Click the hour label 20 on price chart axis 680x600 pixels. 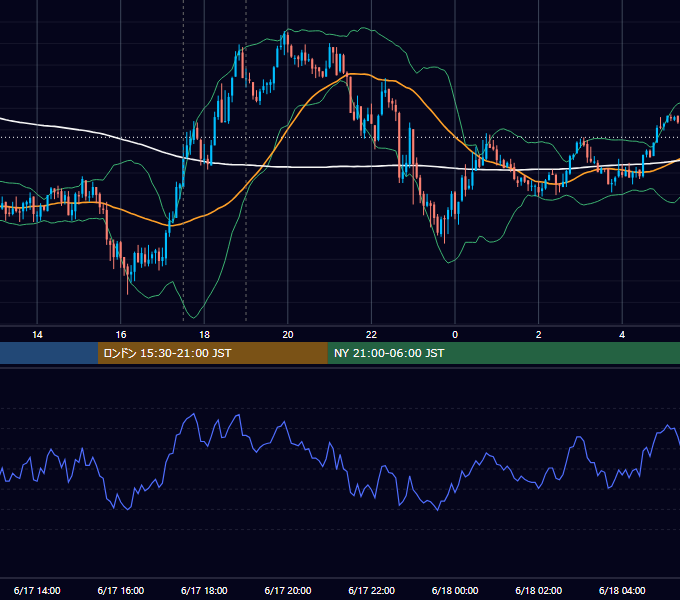[288, 335]
